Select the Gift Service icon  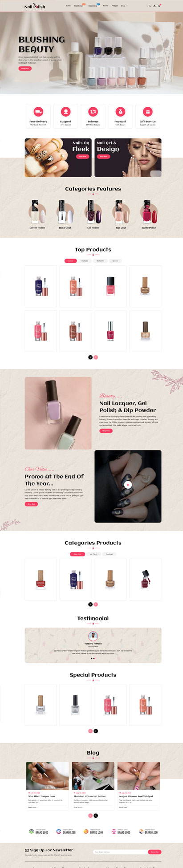(148, 112)
